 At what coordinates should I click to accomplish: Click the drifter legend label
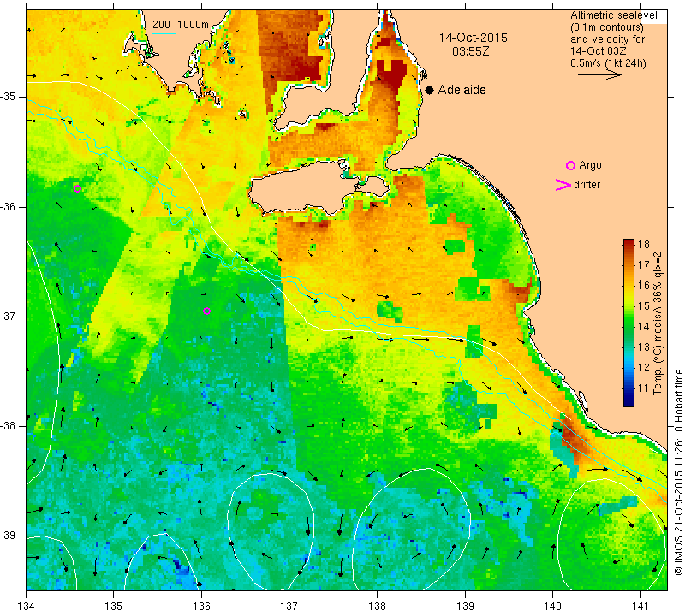point(587,185)
